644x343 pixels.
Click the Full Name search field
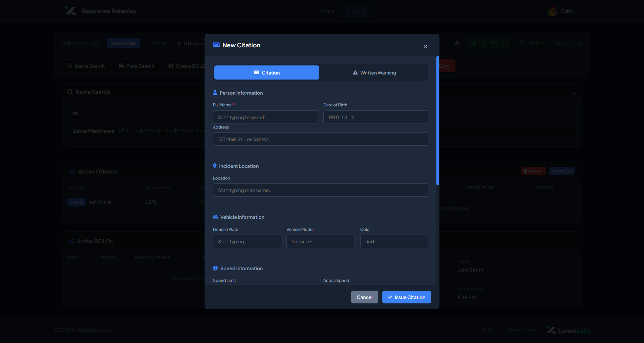coord(265,117)
